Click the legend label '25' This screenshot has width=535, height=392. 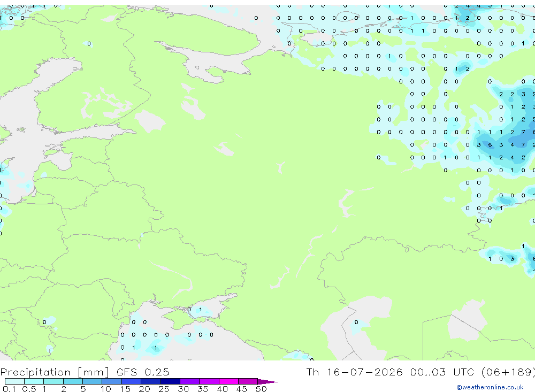[x=164, y=389]
